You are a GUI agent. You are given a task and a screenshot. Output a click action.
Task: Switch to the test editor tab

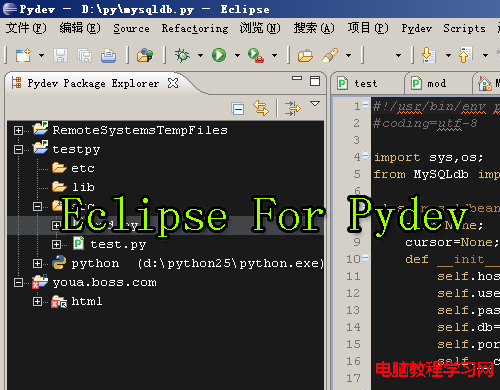366,83
